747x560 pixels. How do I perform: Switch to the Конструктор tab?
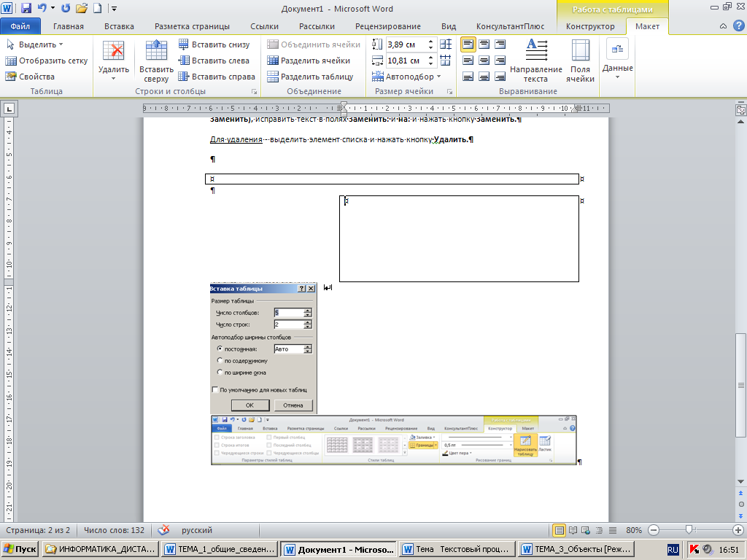click(590, 26)
